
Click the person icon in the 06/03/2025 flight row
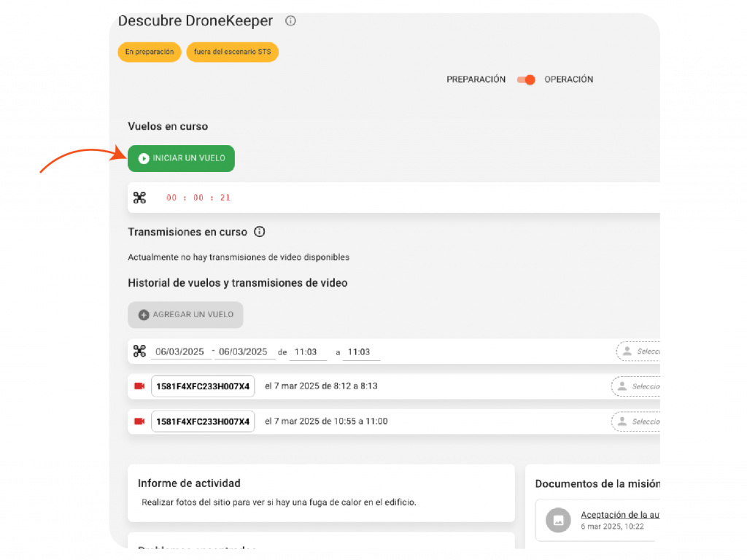tap(627, 351)
